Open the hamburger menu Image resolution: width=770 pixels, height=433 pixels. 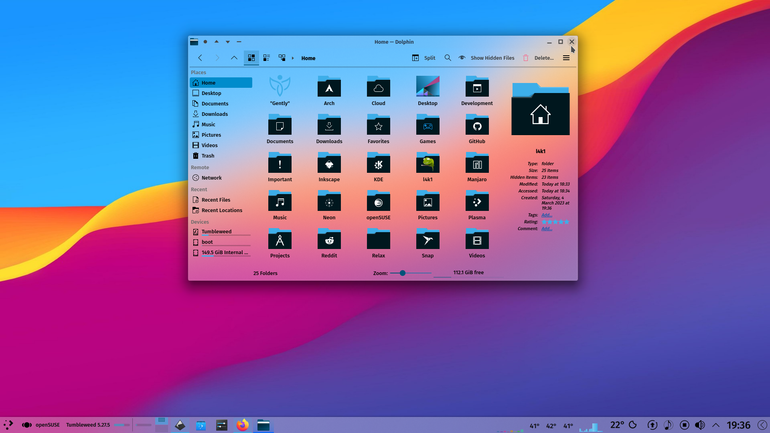click(x=566, y=58)
